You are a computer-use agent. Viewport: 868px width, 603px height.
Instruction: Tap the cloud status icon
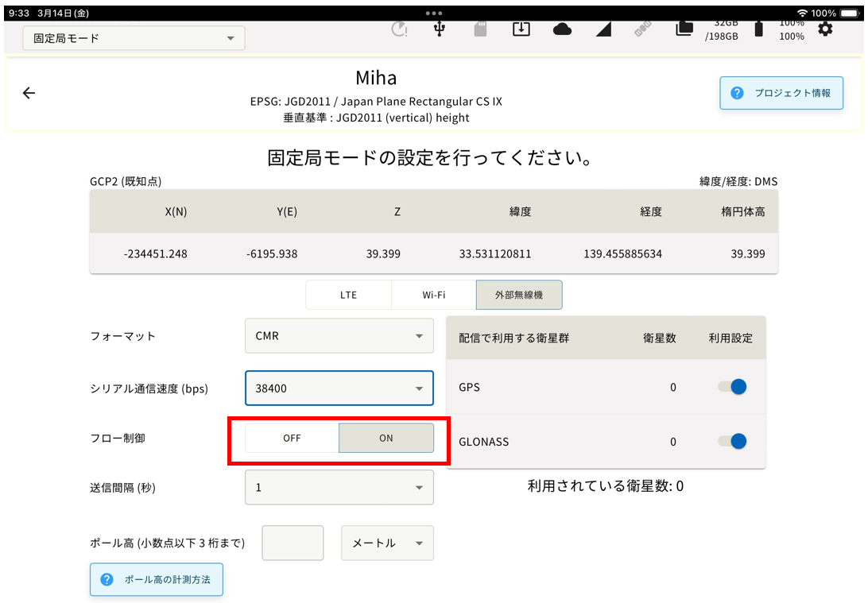[x=562, y=29]
